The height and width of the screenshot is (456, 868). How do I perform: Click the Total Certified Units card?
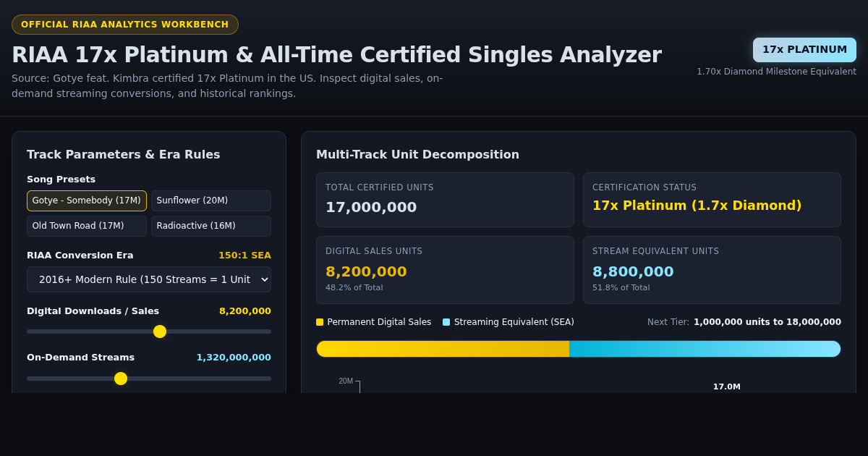coord(445,200)
